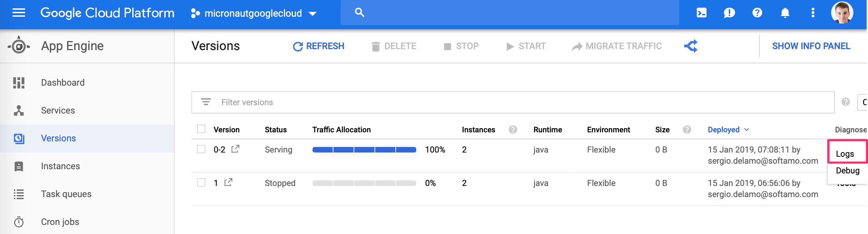This screenshot has height=234, width=868.
Task: Open the notifications bell
Action: [x=785, y=13]
